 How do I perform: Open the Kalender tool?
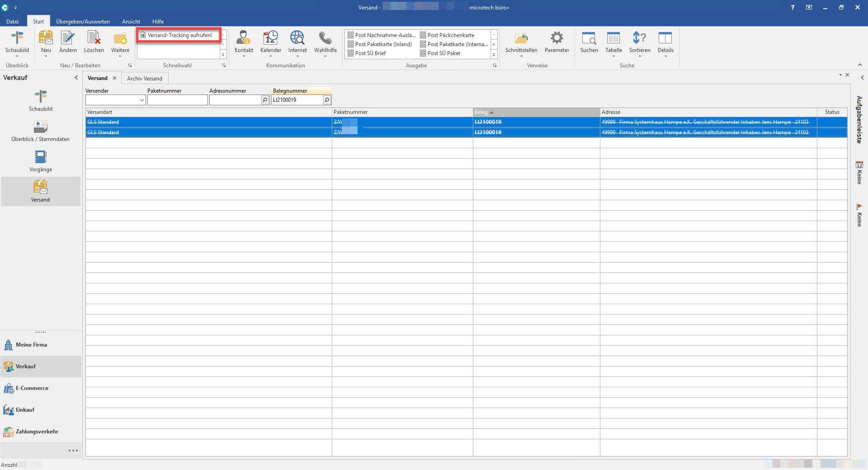[x=270, y=39]
